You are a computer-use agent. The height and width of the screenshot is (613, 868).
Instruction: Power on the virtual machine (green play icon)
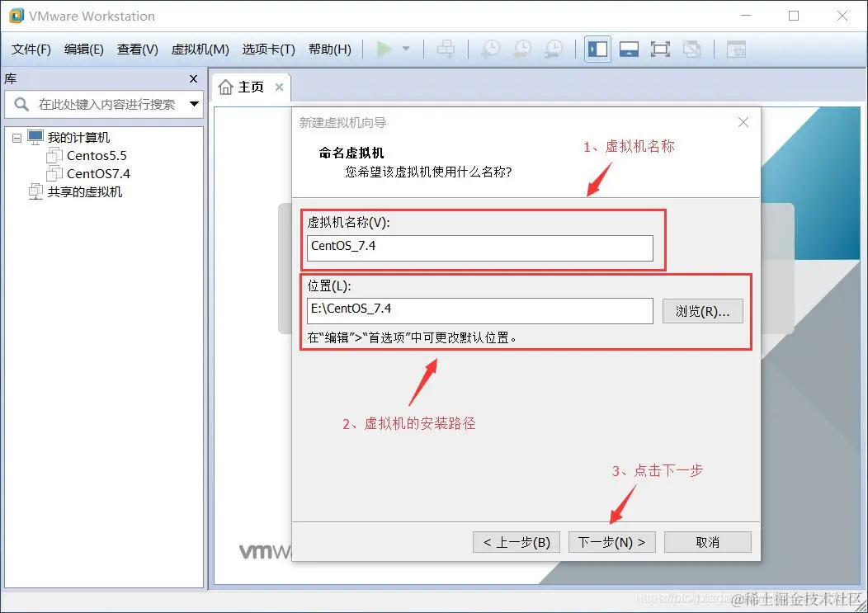[384, 49]
